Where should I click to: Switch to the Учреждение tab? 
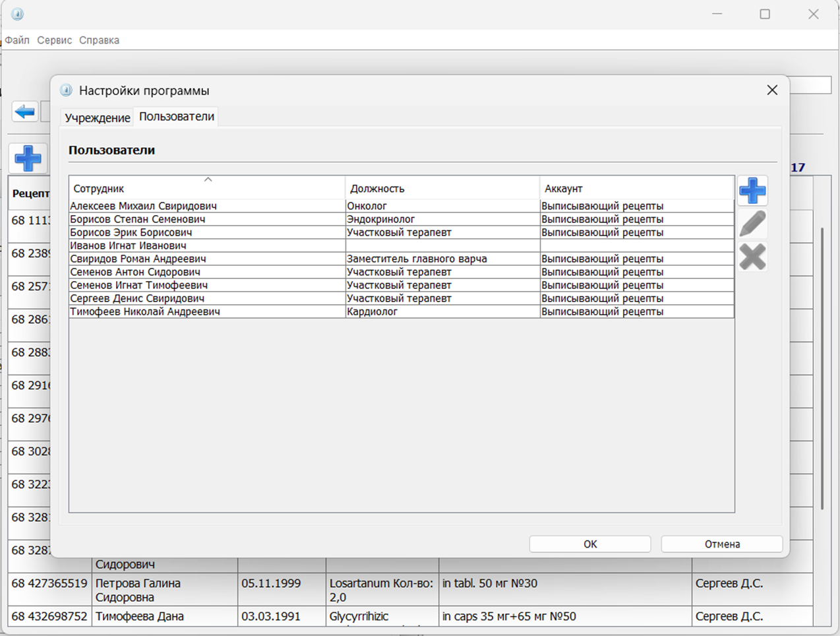[x=98, y=117]
